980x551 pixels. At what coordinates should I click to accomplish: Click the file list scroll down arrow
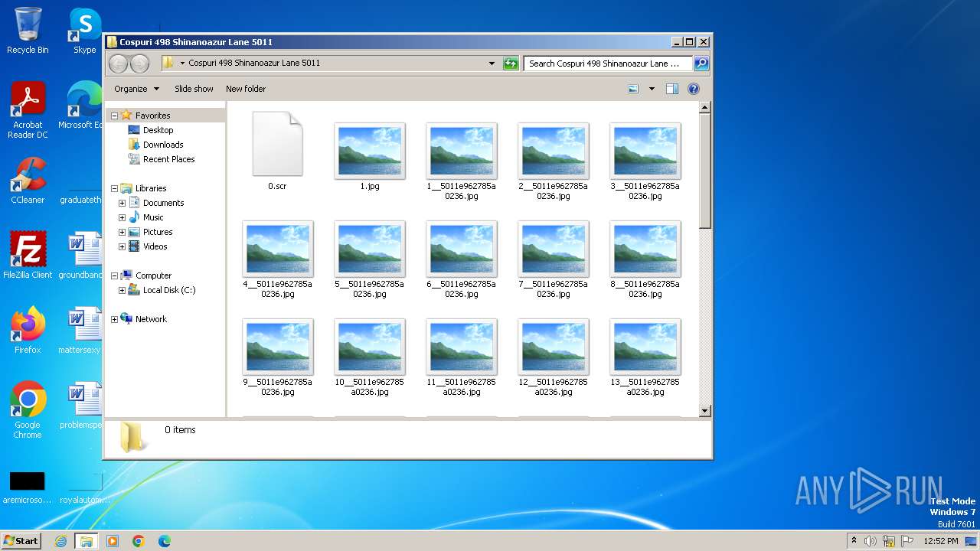tap(705, 411)
